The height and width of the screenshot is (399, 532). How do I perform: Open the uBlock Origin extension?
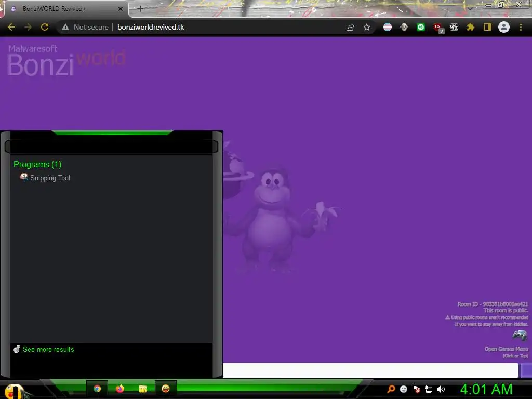[438, 28]
